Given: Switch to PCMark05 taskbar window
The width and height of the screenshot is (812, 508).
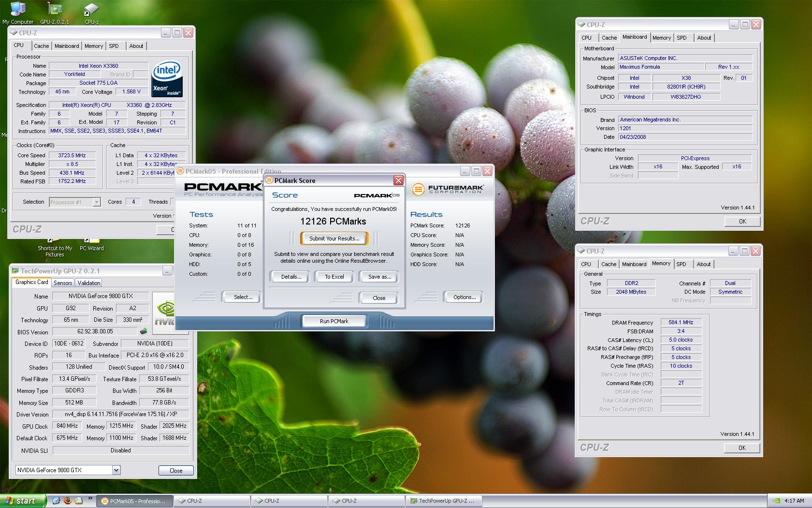Looking at the screenshot, I should 134,501.
